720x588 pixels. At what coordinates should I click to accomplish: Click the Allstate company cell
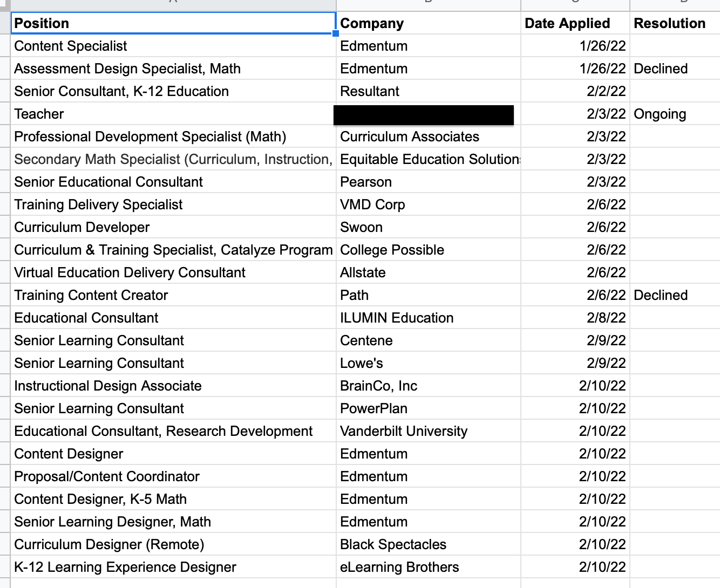(x=428, y=272)
